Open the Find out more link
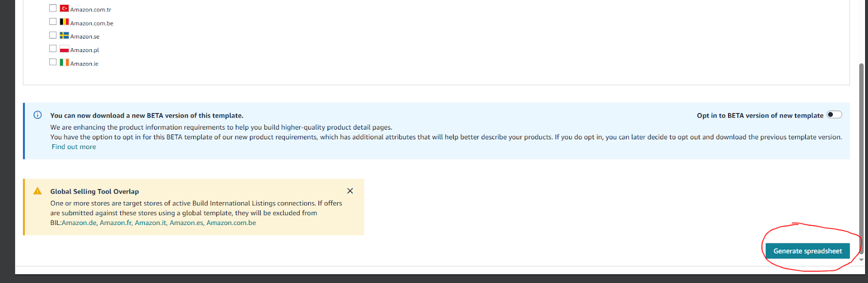The image size is (868, 283). [74, 147]
